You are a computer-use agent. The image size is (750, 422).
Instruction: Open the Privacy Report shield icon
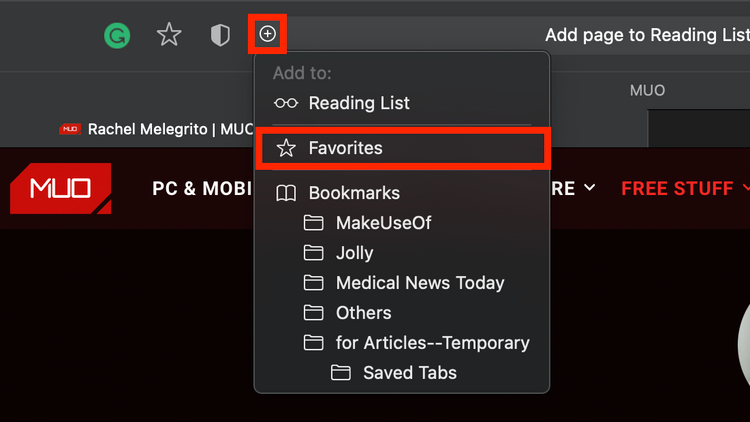tap(220, 35)
